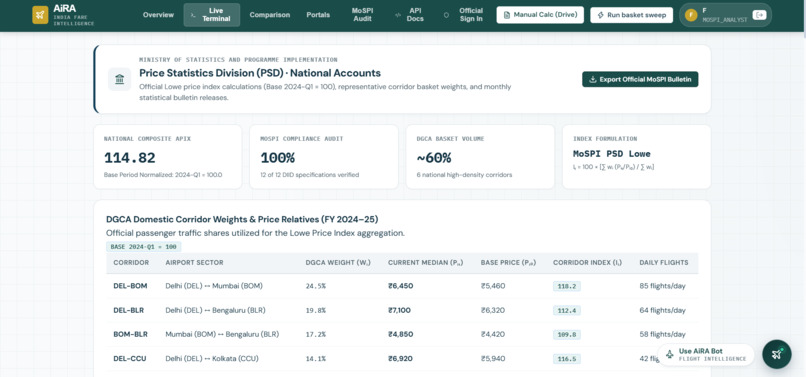Screen dimensions: 806x377
Task: Click the code icon beside API Docs
Action: (398, 15)
